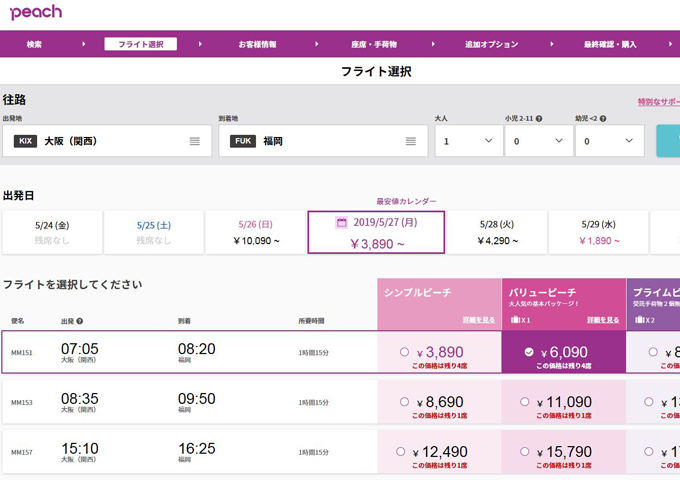Screen dimensions: 680x480
Task: Click the calendar icon beside 2019/5/27
Action: click(x=342, y=222)
